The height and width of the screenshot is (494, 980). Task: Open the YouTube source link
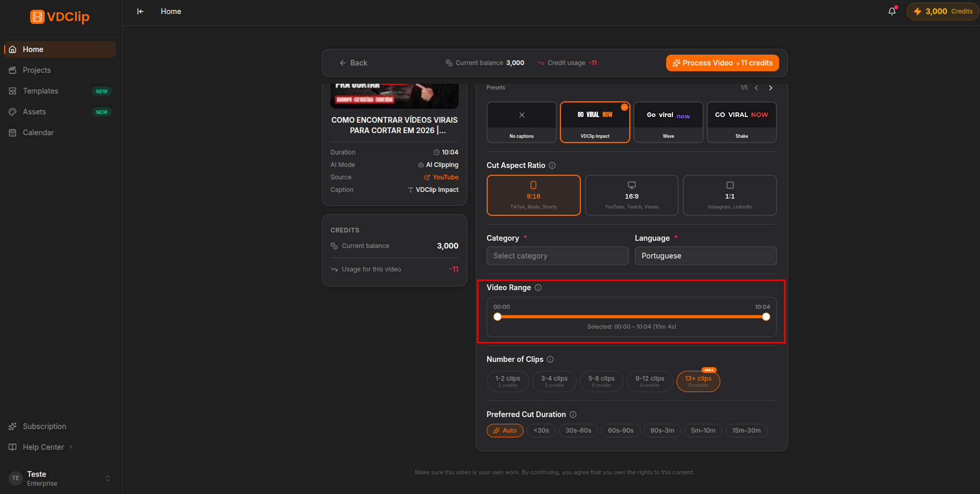pyautogui.click(x=441, y=177)
